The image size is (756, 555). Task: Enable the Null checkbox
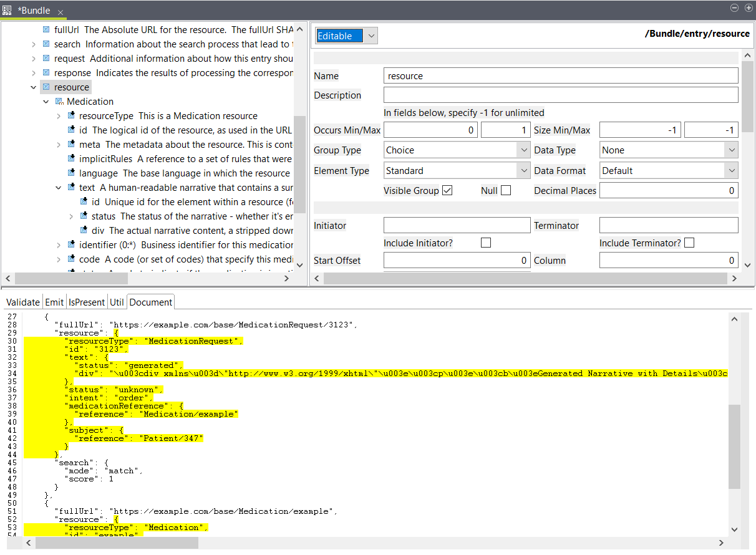click(505, 191)
